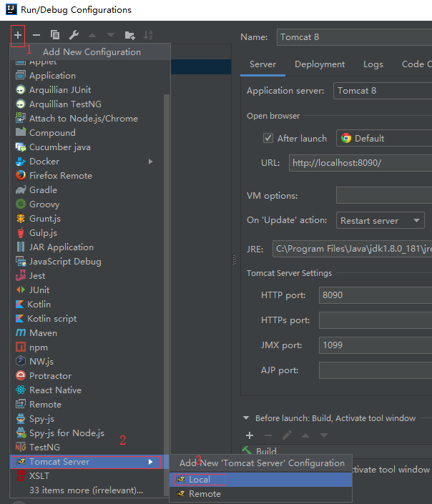Click the Before launch edit pencil icon
The height and width of the screenshot is (504, 432).
[x=287, y=435]
